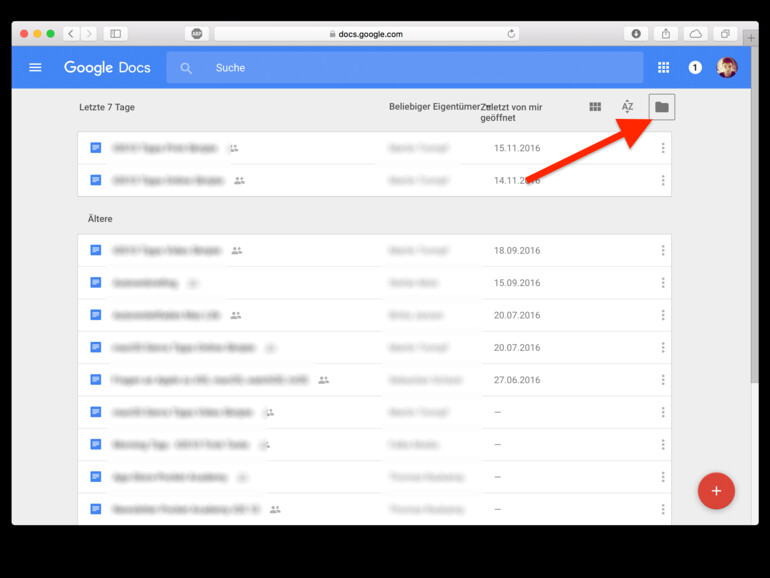This screenshot has width=770, height=578.
Task: Open the AZ sort options
Action: click(x=627, y=107)
